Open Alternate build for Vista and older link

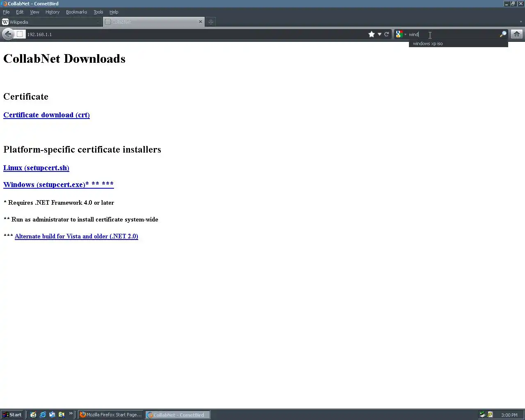[x=76, y=236]
